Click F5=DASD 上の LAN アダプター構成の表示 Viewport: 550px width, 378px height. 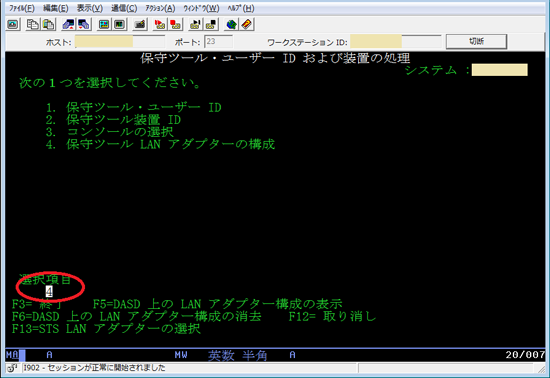217,304
